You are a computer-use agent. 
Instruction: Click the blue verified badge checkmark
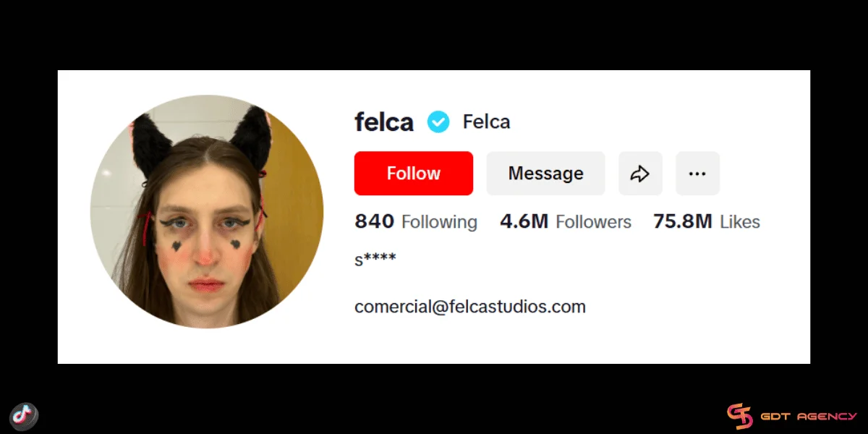(x=438, y=122)
